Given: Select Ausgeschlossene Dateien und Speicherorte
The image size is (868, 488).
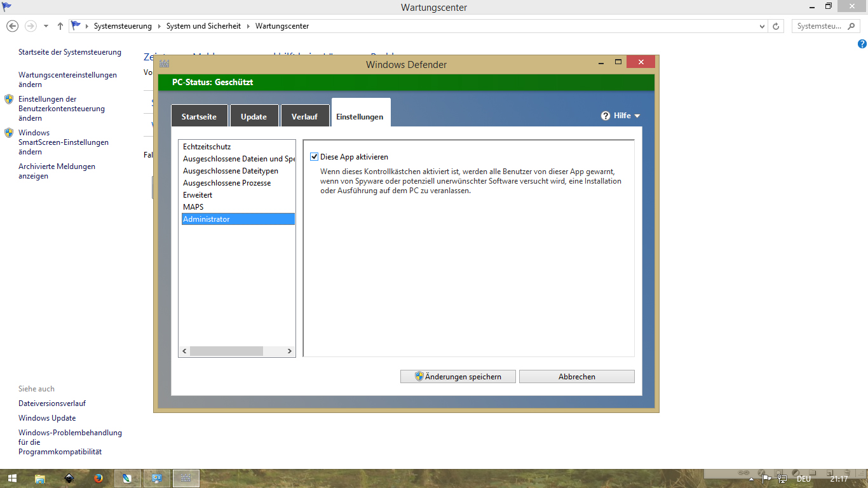Looking at the screenshot, I should click(238, 159).
